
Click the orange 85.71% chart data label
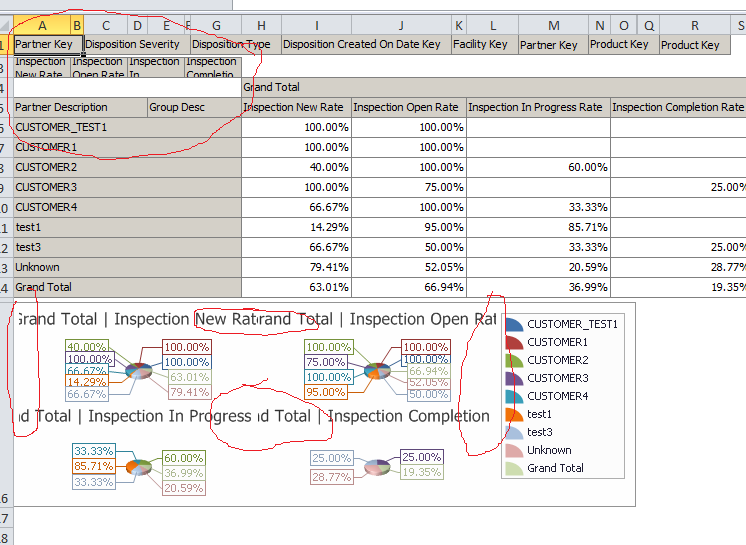(x=94, y=466)
